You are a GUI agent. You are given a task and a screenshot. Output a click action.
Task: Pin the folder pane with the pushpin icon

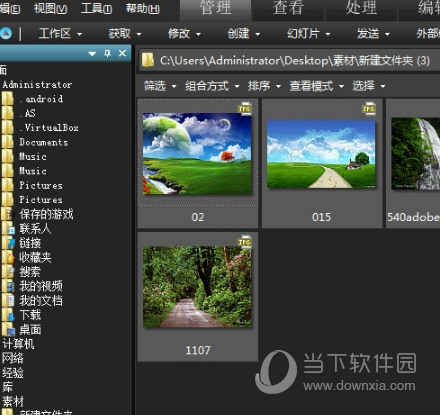pos(107,53)
